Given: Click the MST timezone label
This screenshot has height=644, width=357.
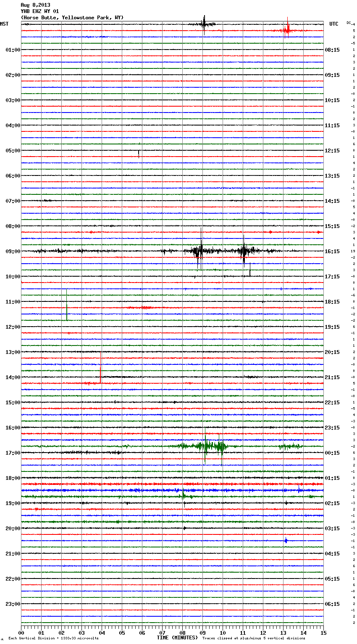Looking at the screenshot, I should pyautogui.click(x=4, y=24).
